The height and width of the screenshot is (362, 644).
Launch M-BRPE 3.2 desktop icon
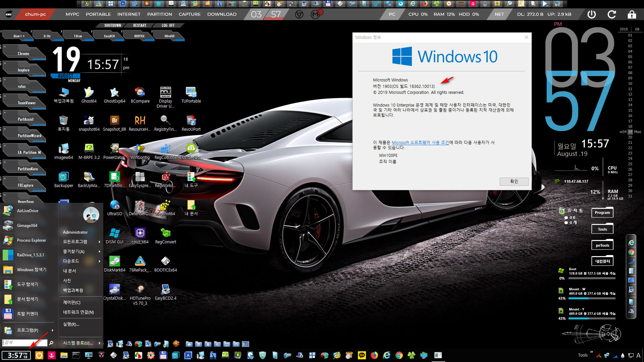89,151
